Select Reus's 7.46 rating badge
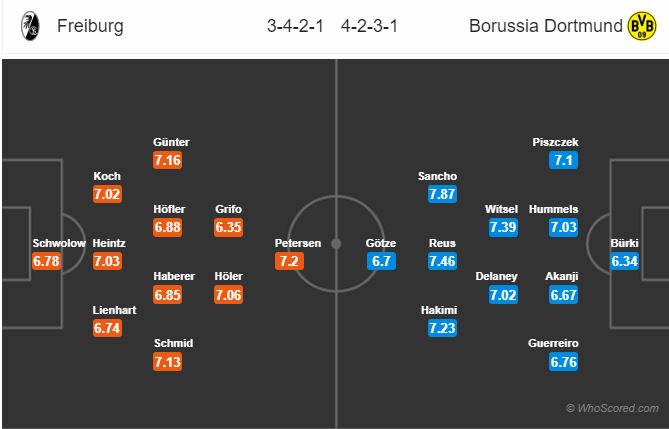This screenshot has height=429, width=669. point(442,261)
